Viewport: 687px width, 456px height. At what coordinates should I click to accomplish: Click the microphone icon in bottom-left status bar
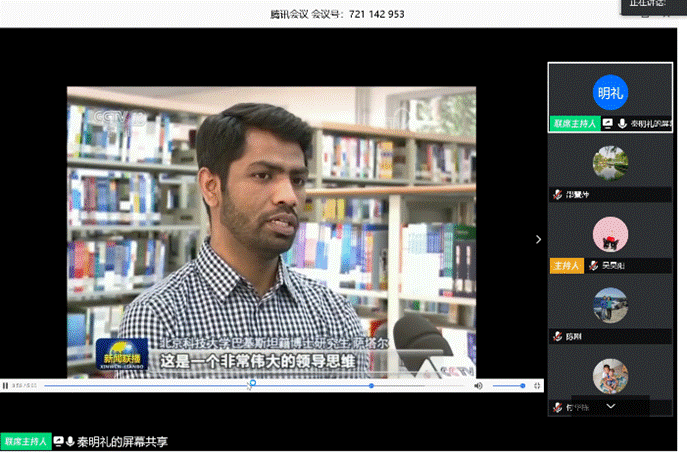click(71, 440)
